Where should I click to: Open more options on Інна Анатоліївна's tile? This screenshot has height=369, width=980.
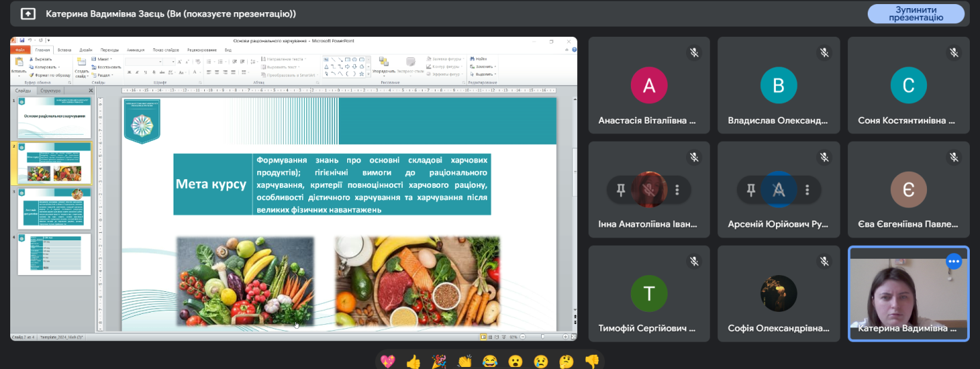point(676,190)
